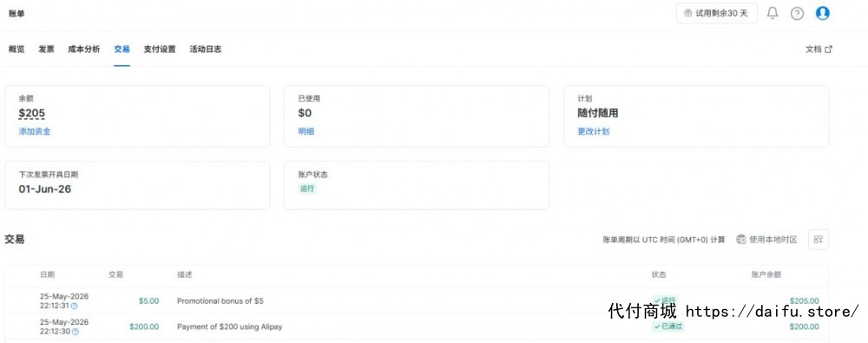
Task: Click the $200.00 transaction amount
Action: (x=144, y=327)
